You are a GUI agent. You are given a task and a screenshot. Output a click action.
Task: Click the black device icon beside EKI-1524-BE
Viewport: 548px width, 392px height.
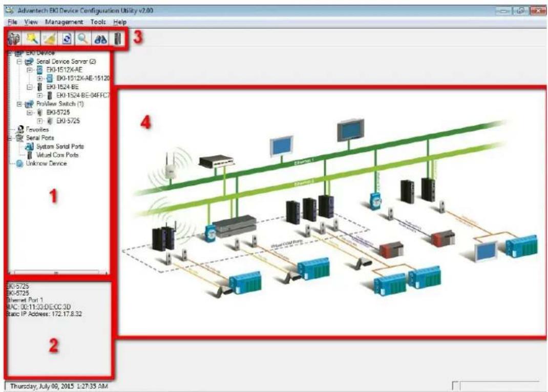point(39,87)
